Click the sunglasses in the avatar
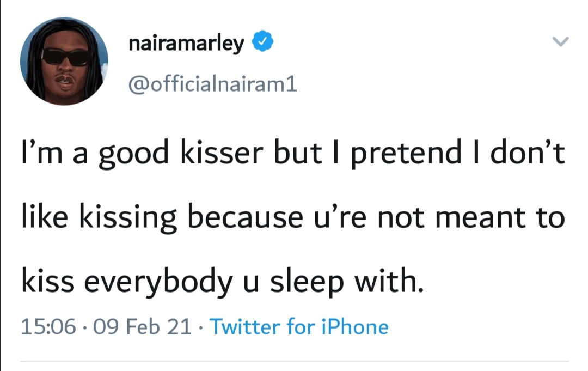This screenshot has height=371, width=588. (66, 56)
